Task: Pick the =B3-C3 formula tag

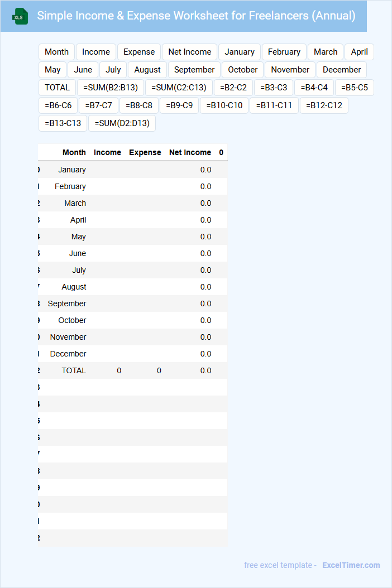Action: tap(274, 88)
